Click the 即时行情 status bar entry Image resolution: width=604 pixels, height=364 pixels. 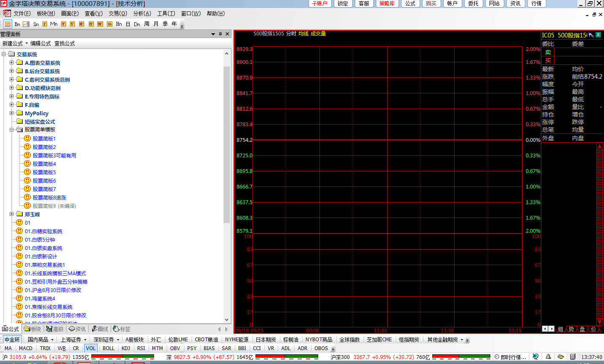[x=510, y=357]
